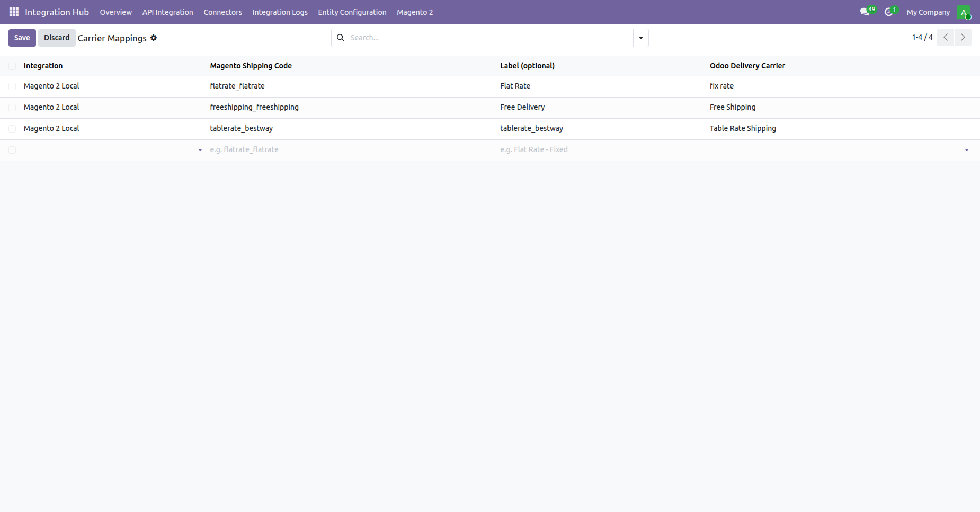Open the Overview menu

click(115, 12)
